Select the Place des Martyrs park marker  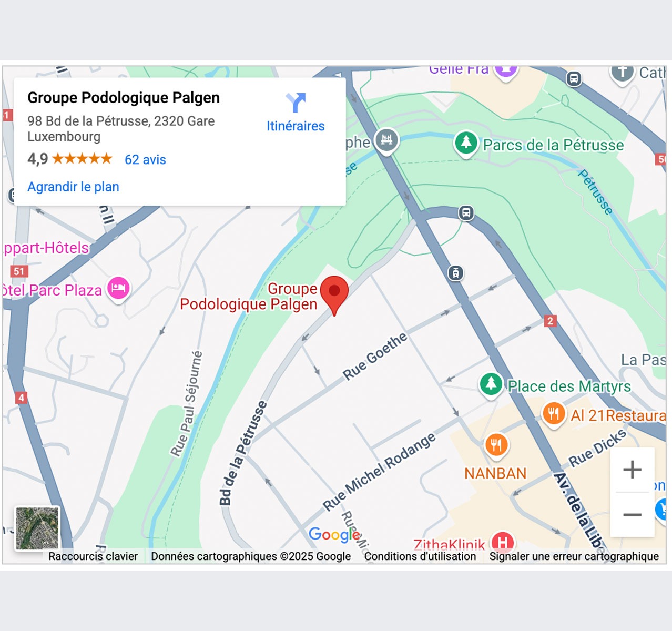(x=491, y=385)
